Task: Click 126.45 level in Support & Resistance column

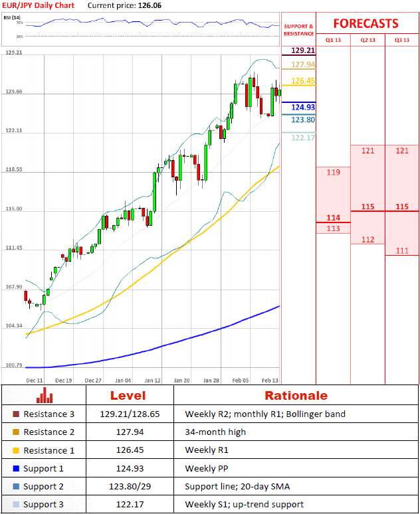Action: click(x=303, y=80)
